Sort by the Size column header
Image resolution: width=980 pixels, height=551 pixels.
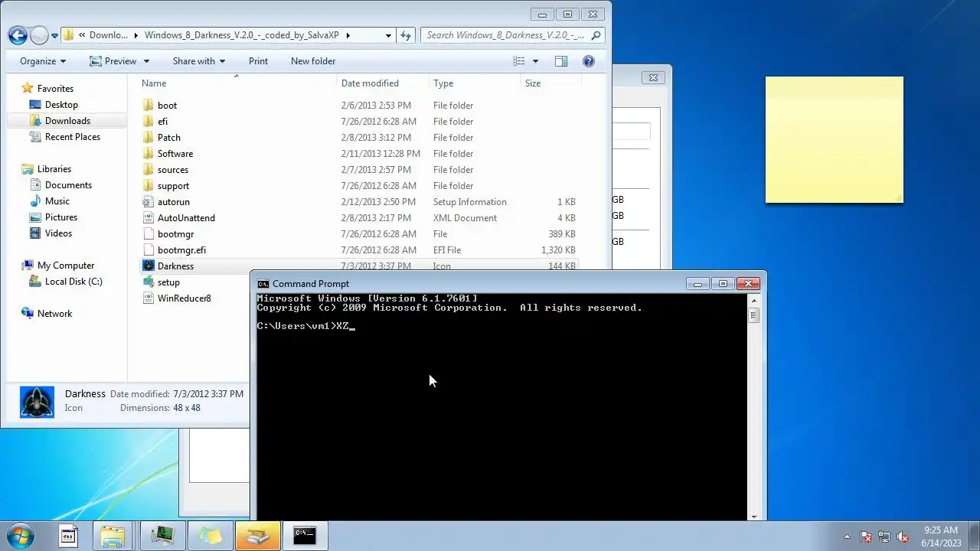pyautogui.click(x=551, y=83)
